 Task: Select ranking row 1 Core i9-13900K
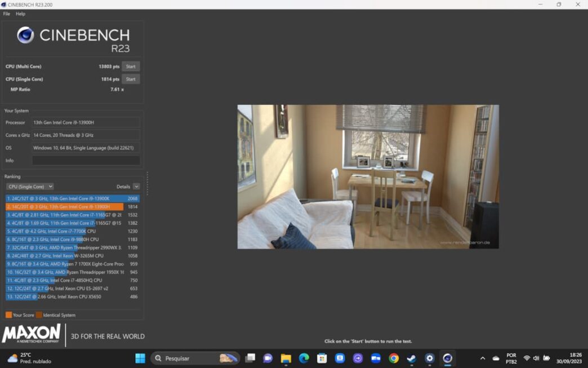click(73, 198)
